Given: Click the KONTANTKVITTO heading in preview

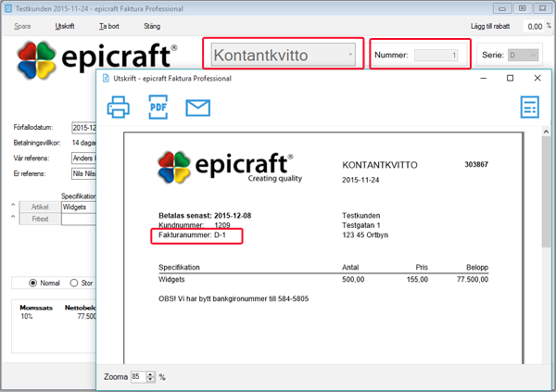Looking at the screenshot, I should coord(380,165).
